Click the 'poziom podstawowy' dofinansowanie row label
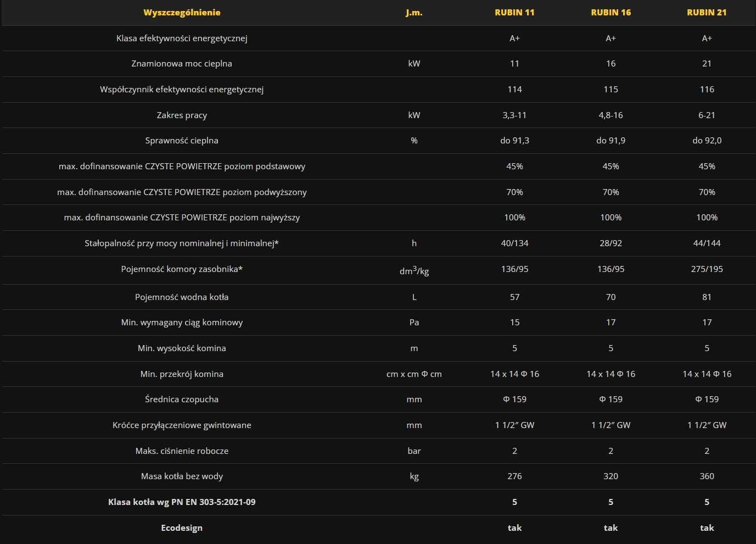 pyautogui.click(x=182, y=166)
